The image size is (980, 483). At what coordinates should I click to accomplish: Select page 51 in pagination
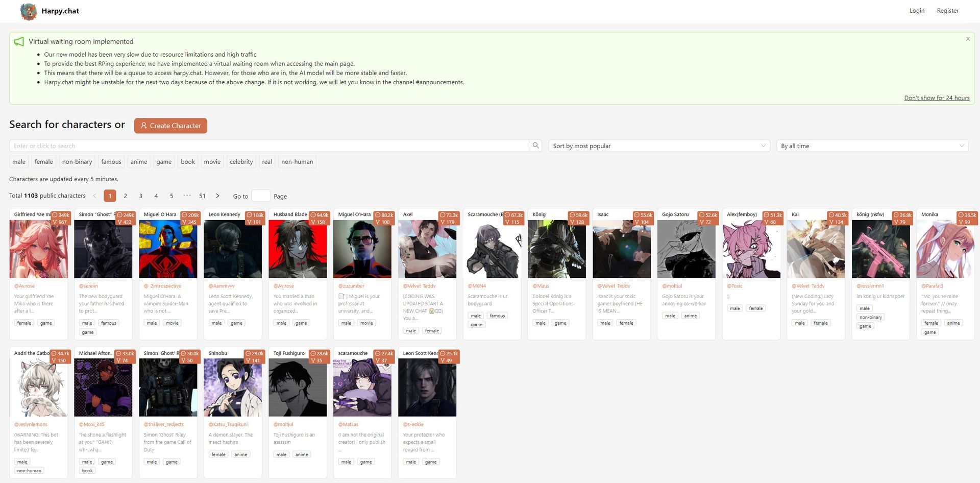202,196
